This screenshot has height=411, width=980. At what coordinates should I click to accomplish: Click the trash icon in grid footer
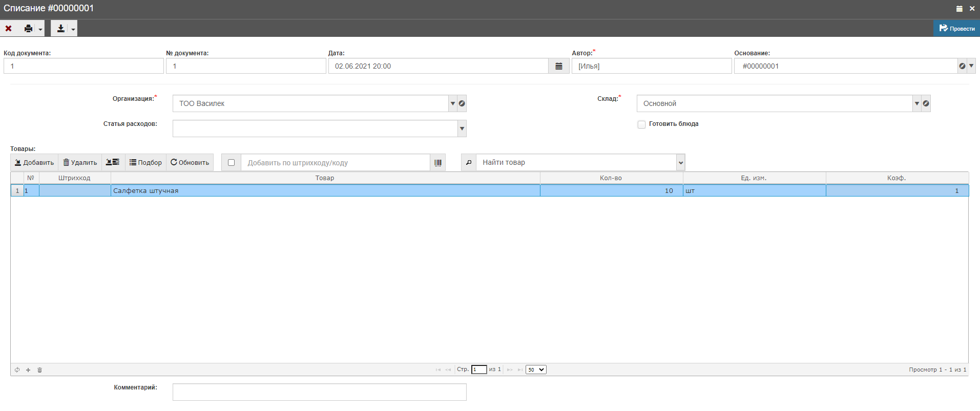point(39,370)
